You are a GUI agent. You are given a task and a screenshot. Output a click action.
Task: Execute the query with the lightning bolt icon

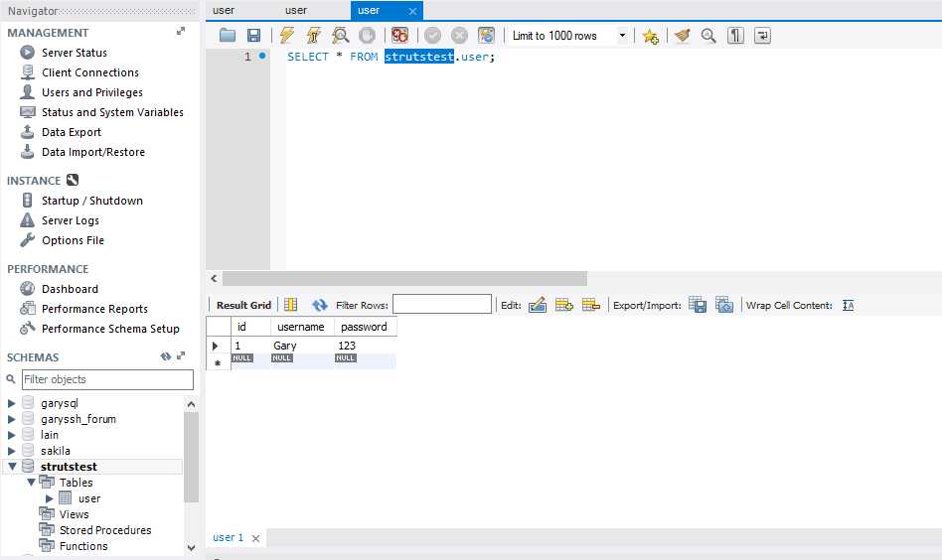pyautogui.click(x=286, y=36)
